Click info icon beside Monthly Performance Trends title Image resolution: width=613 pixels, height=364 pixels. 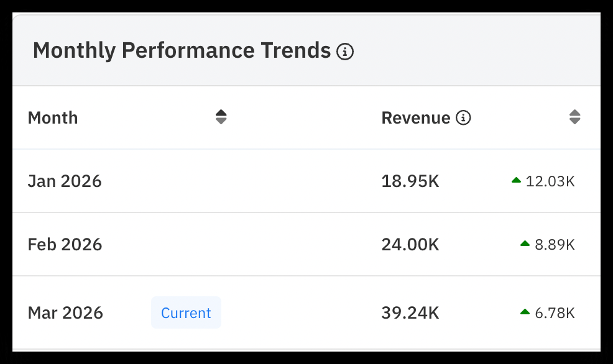(345, 52)
